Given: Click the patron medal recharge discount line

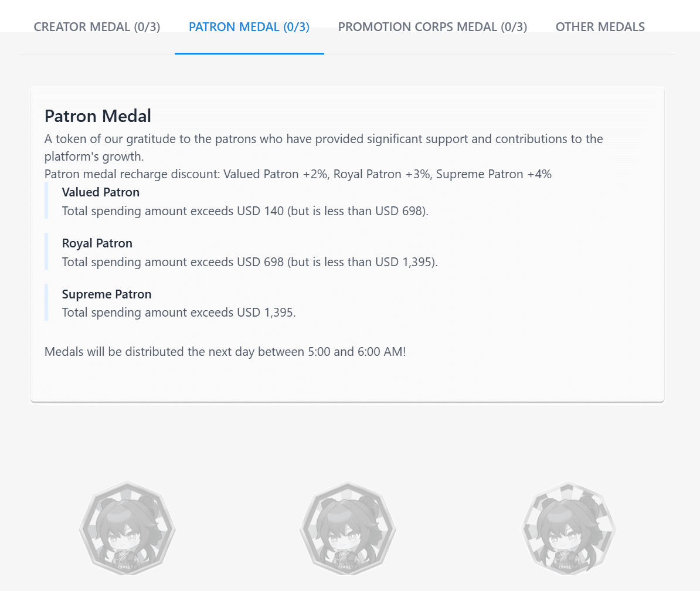Looking at the screenshot, I should click(298, 174).
